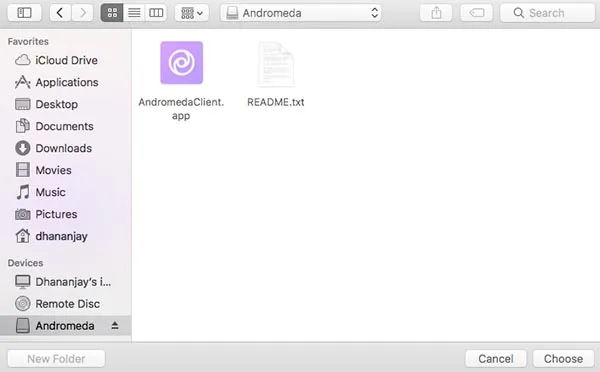
Task: Open iCloud Drive in sidebar
Action: tap(65, 60)
